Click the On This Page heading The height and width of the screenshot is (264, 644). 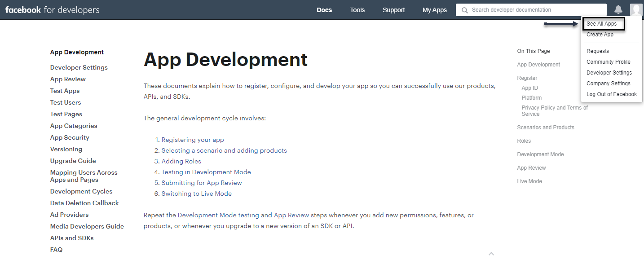534,51
